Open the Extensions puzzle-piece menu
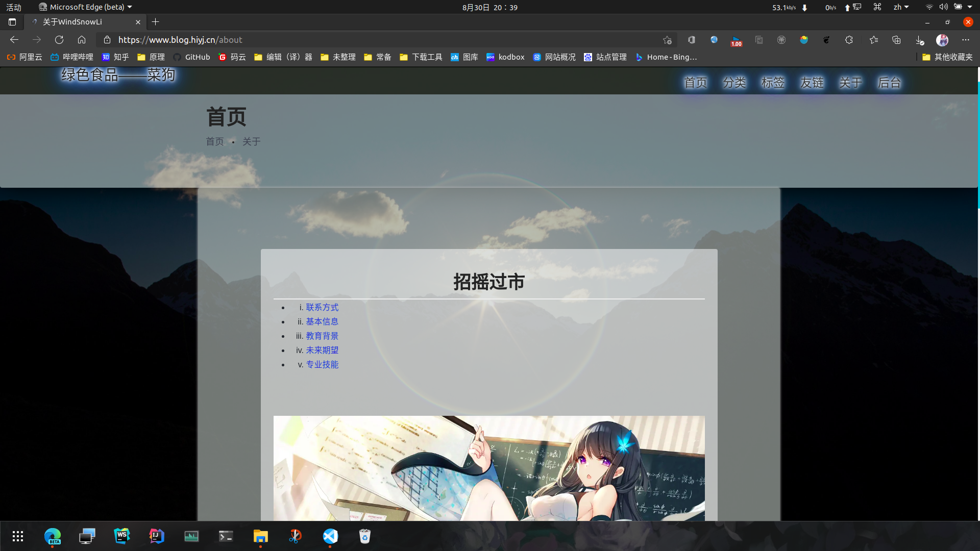The image size is (980, 551). tap(849, 40)
